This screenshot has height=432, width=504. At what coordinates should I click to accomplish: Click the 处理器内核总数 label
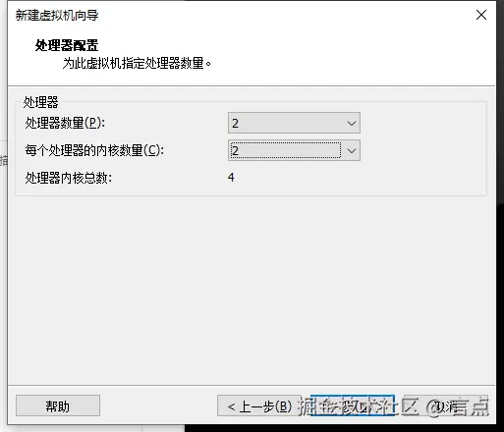(69, 179)
